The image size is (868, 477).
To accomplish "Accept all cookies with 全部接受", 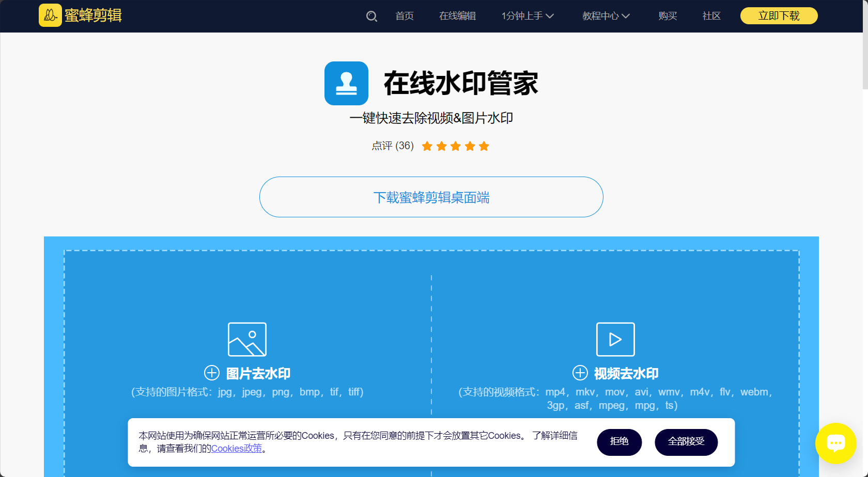I will point(686,442).
